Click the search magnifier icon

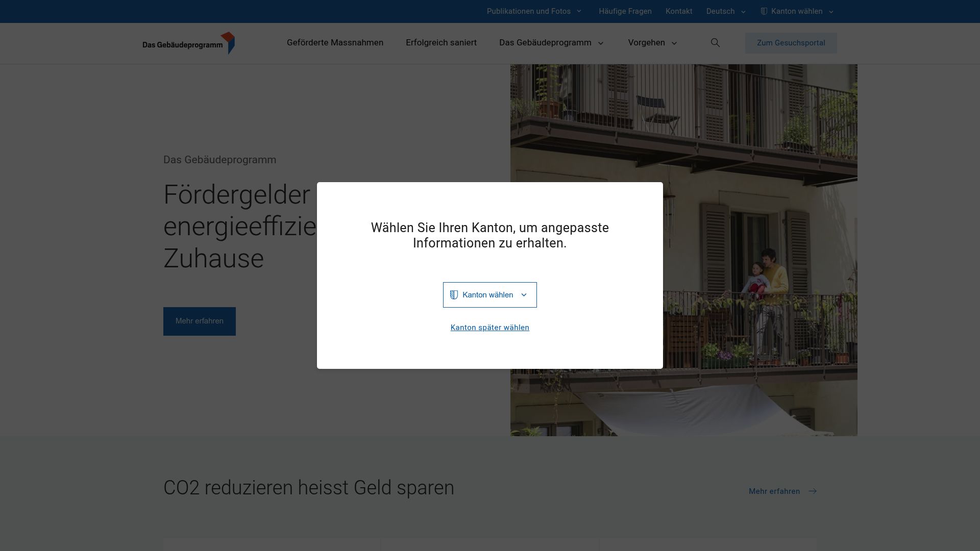tap(715, 43)
